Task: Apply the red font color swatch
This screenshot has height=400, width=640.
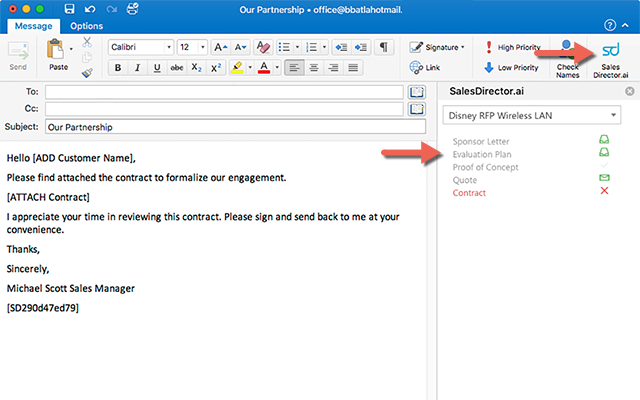Action: point(264,68)
